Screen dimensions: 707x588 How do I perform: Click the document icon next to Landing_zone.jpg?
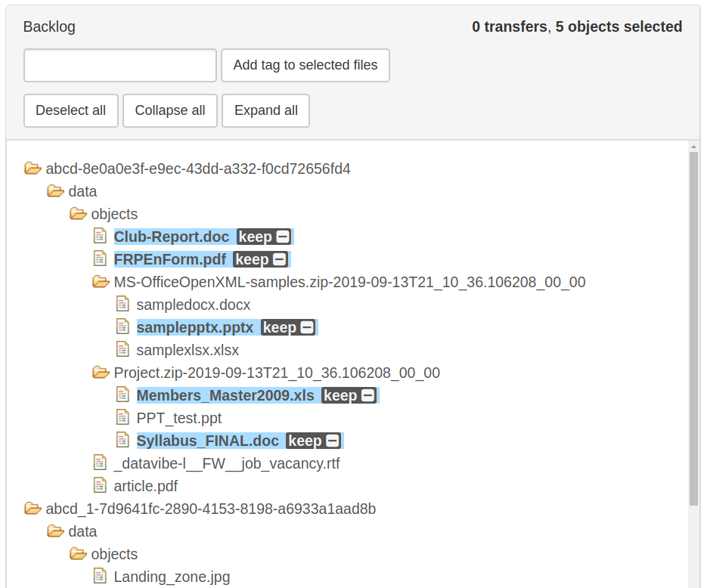tap(100, 576)
